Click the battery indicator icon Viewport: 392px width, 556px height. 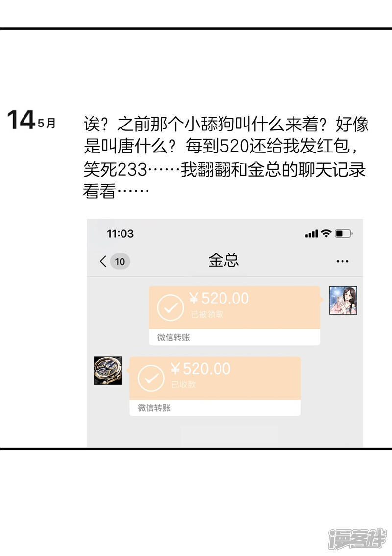click(x=343, y=234)
